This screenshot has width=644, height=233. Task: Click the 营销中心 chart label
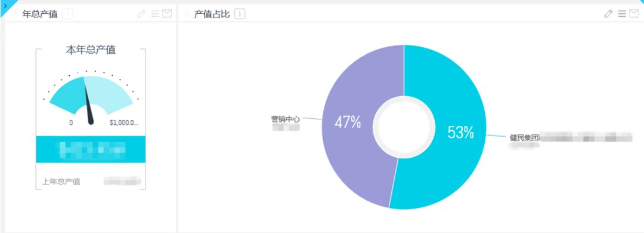[x=285, y=119]
